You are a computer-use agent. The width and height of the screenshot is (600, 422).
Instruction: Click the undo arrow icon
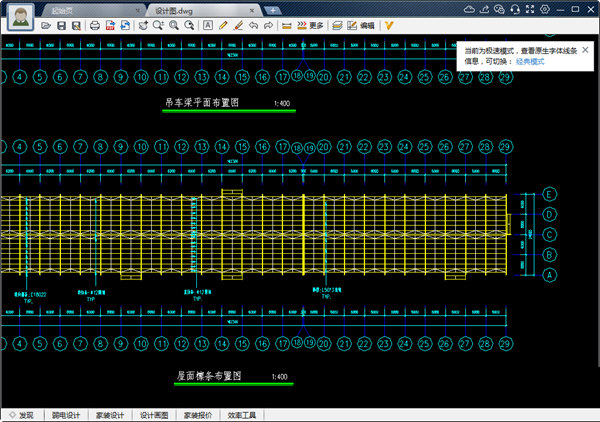pyautogui.click(x=253, y=25)
